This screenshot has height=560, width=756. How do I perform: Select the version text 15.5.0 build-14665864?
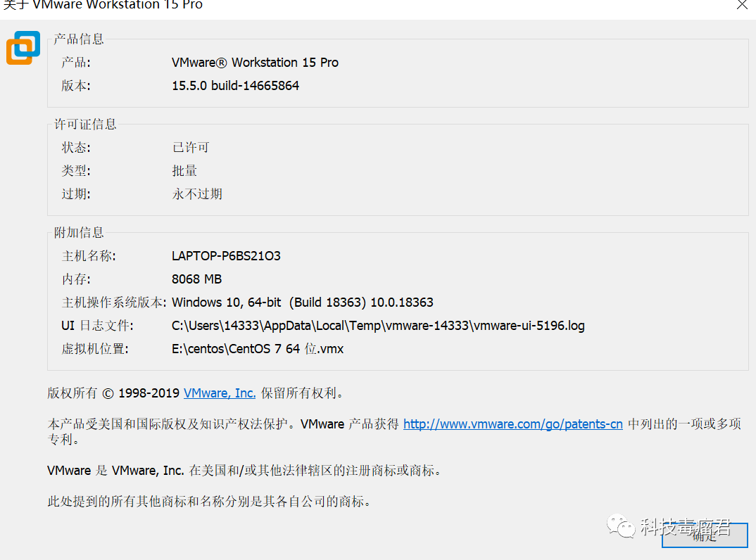(x=235, y=86)
